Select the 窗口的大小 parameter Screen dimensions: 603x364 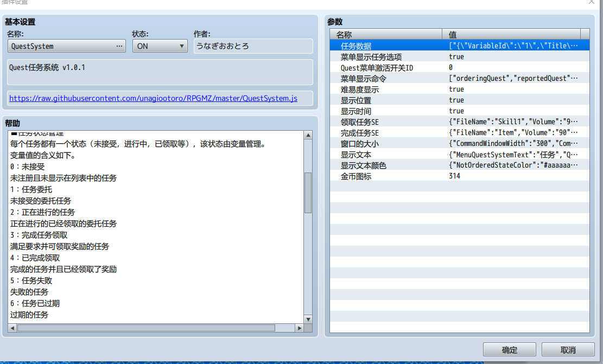460,143
